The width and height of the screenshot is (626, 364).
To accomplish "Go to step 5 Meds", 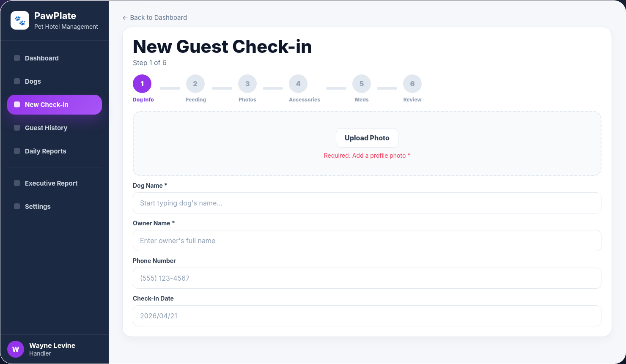I will [x=362, y=84].
